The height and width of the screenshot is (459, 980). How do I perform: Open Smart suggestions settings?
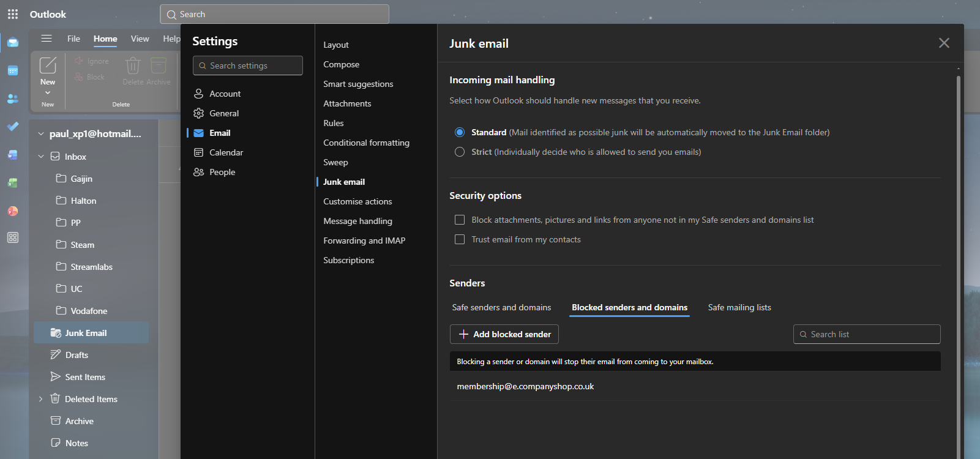pyautogui.click(x=358, y=84)
